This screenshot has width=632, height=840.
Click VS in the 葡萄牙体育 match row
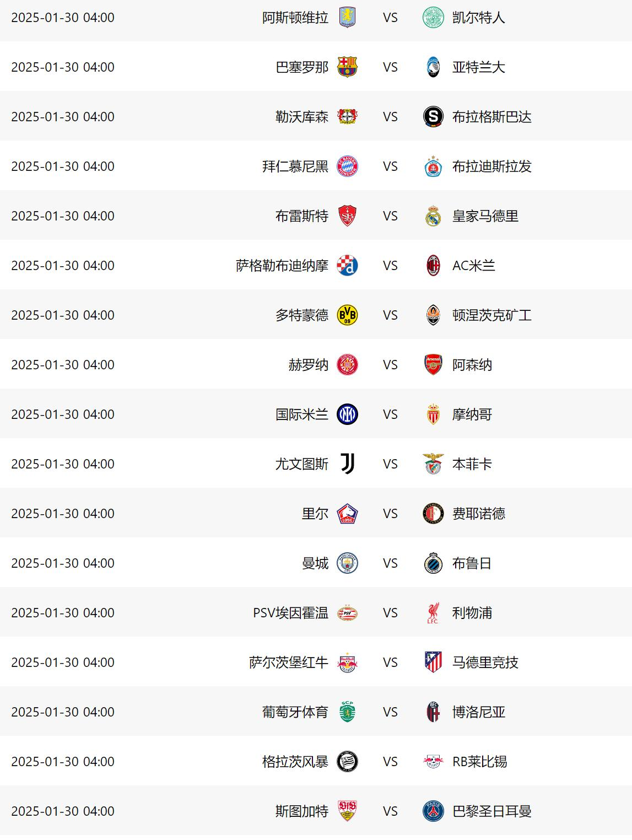coord(390,712)
